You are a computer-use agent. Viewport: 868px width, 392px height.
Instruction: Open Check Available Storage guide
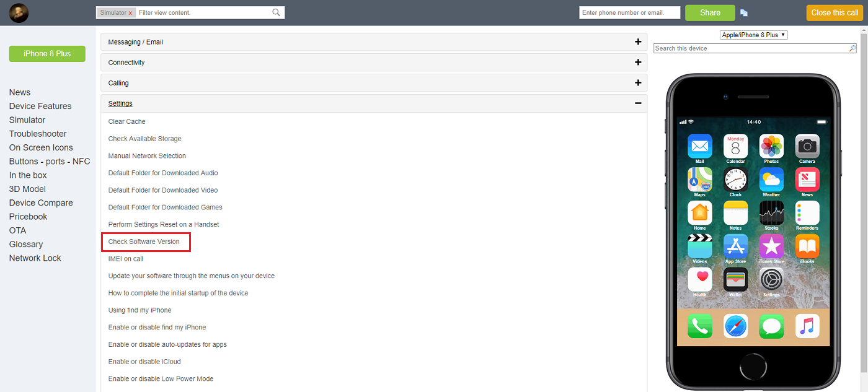click(145, 139)
